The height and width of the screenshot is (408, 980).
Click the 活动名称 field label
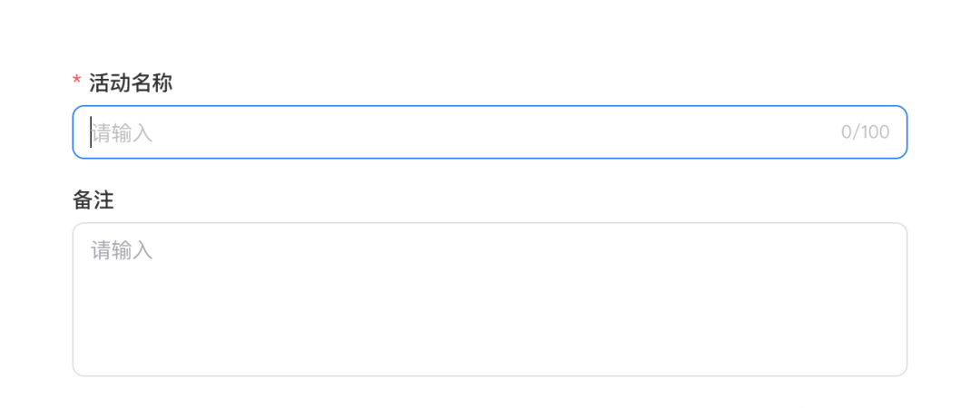coord(131,84)
